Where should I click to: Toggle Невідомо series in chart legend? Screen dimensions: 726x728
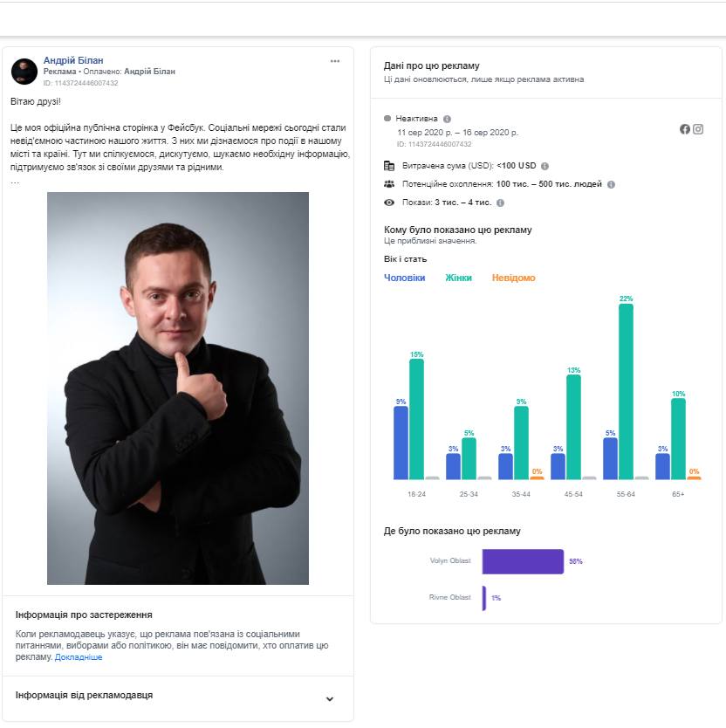(x=513, y=278)
